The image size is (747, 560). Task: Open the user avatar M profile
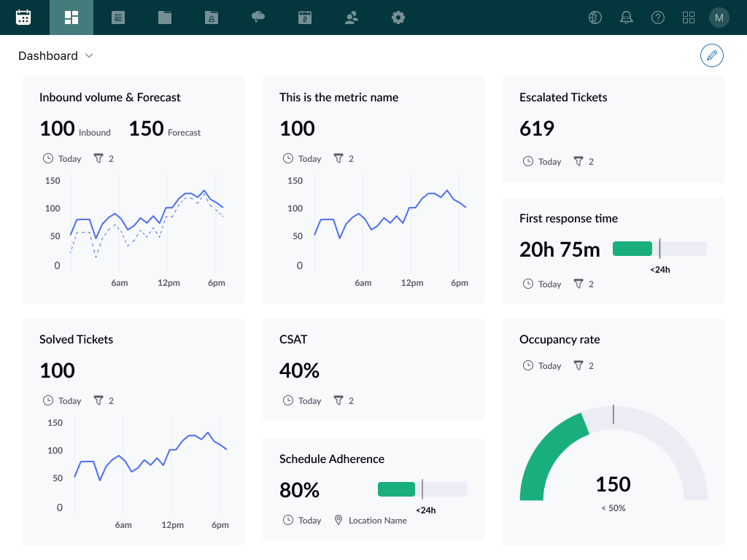pos(719,17)
